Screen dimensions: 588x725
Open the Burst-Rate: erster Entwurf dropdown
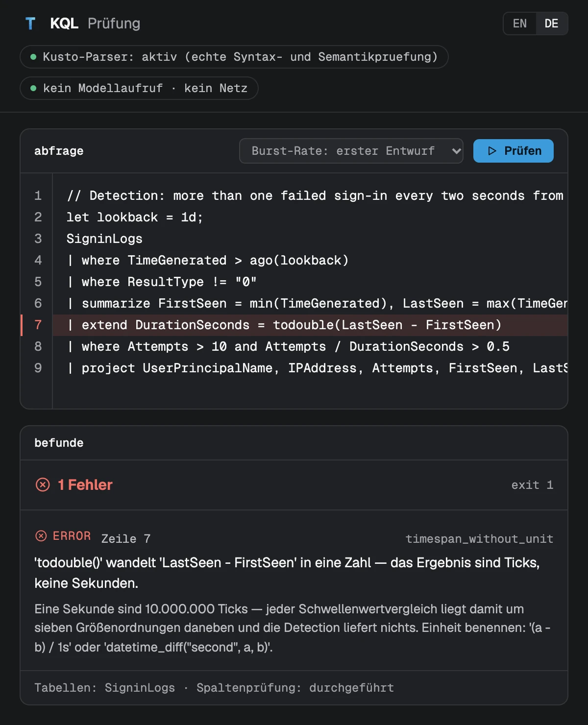coord(351,151)
